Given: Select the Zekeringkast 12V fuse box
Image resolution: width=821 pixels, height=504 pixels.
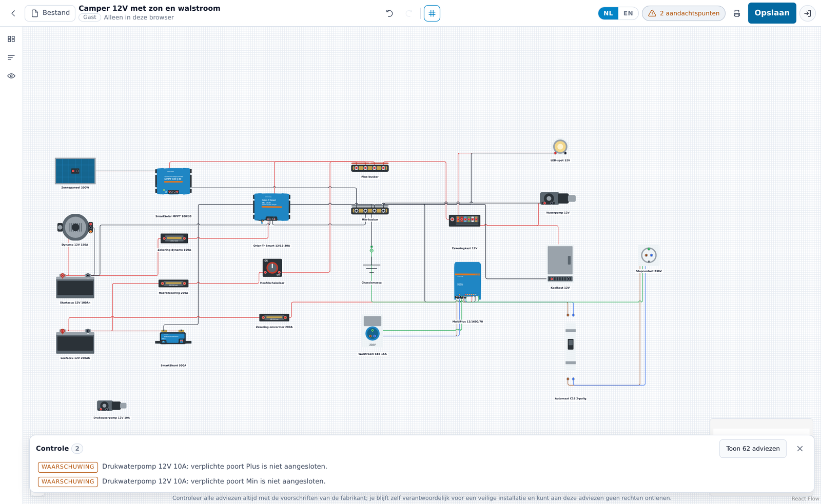Looking at the screenshot, I should tap(465, 220).
